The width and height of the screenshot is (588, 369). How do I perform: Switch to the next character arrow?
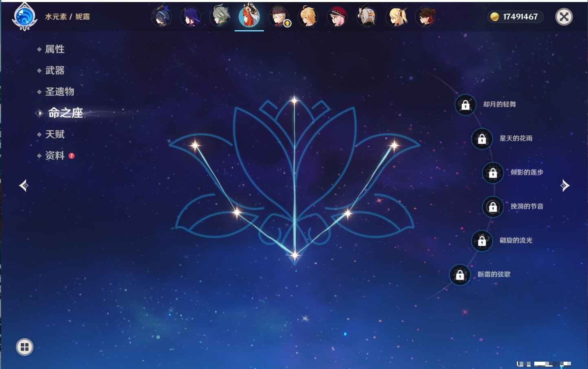click(565, 186)
